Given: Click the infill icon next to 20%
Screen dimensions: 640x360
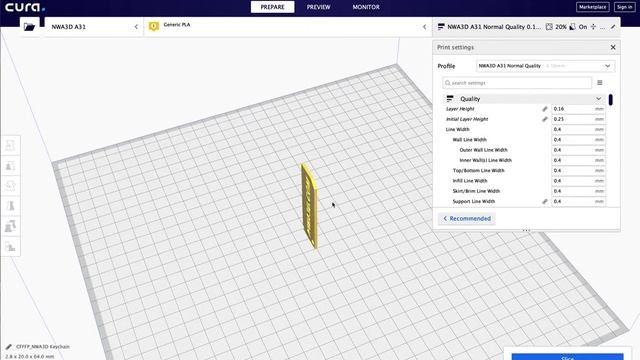Looking at the screenshot, I should [x=549, y=27].
